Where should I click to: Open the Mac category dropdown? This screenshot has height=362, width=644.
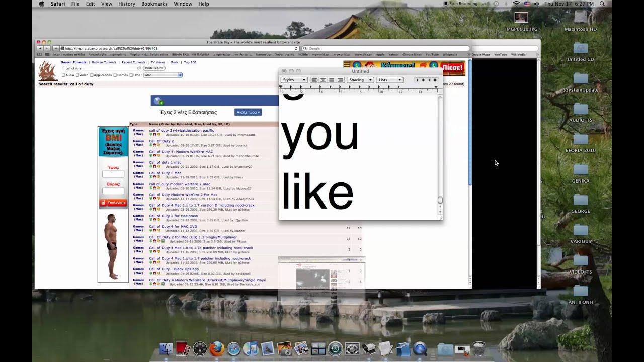click(x=163, y=75)
